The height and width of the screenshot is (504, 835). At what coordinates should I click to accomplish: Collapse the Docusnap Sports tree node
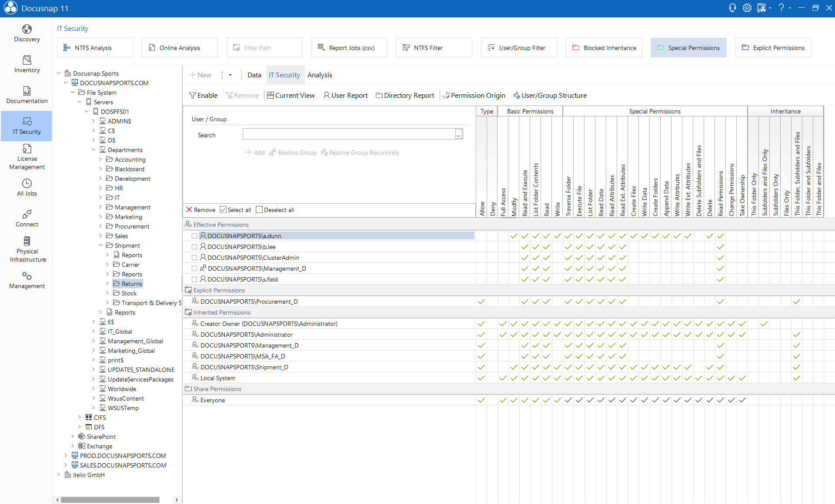[x=59, y=73]
